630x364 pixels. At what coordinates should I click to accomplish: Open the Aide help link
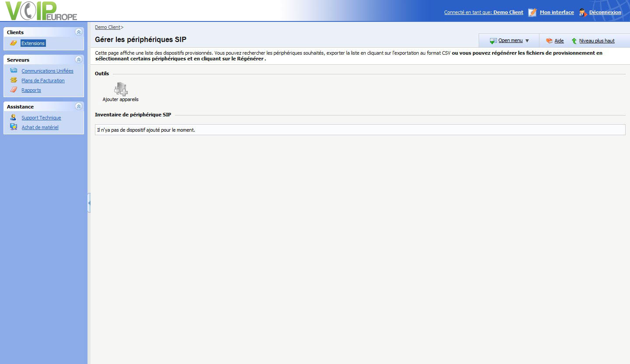tap(559, 41)
